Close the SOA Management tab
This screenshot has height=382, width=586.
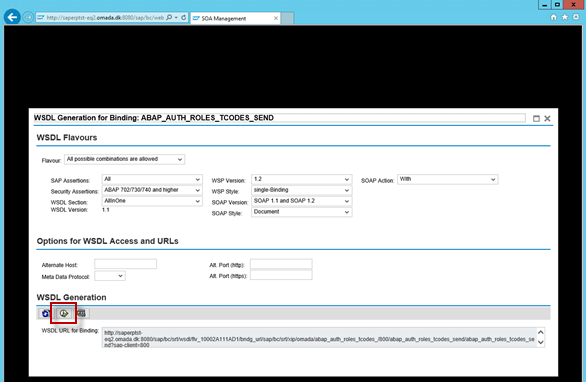coord(276,18)
